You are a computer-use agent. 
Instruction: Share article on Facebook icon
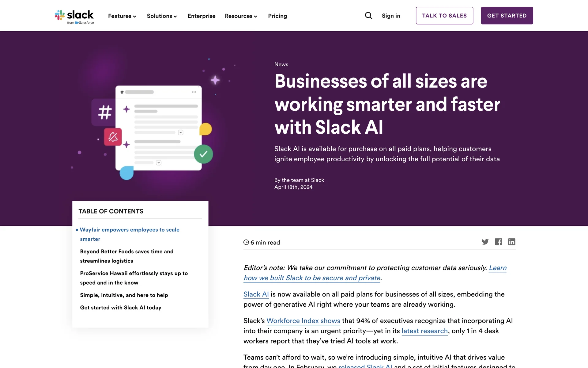498,242
